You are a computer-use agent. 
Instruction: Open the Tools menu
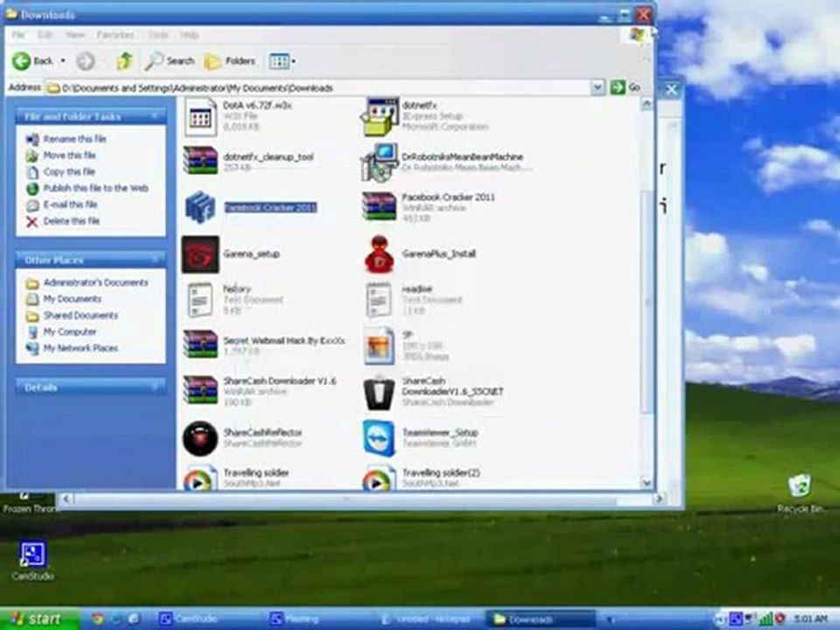pyautogui.click(x=158, y=35)
